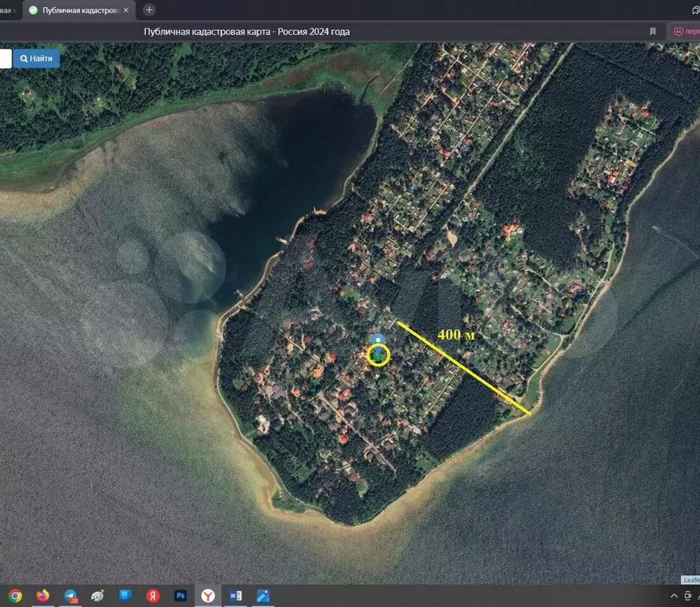Click the blue map location marker

(x=379, y=339)
